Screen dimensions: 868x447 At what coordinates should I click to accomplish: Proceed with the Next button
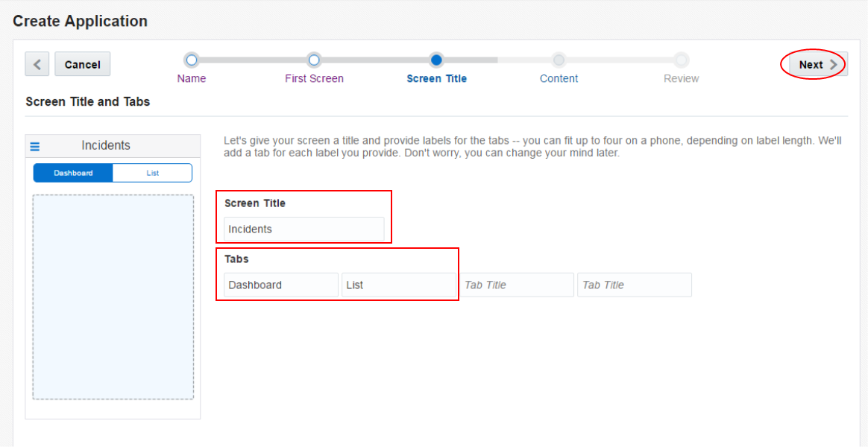[818, 64]
